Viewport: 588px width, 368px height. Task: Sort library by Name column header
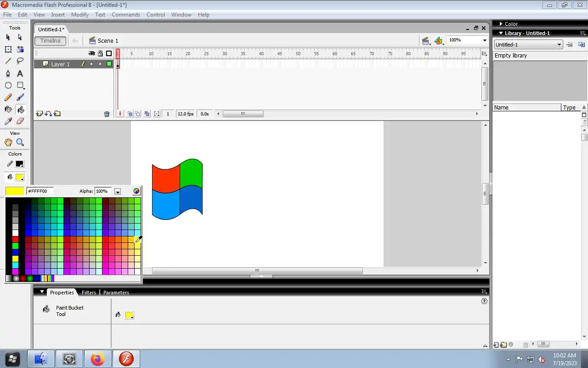[527, 107]
